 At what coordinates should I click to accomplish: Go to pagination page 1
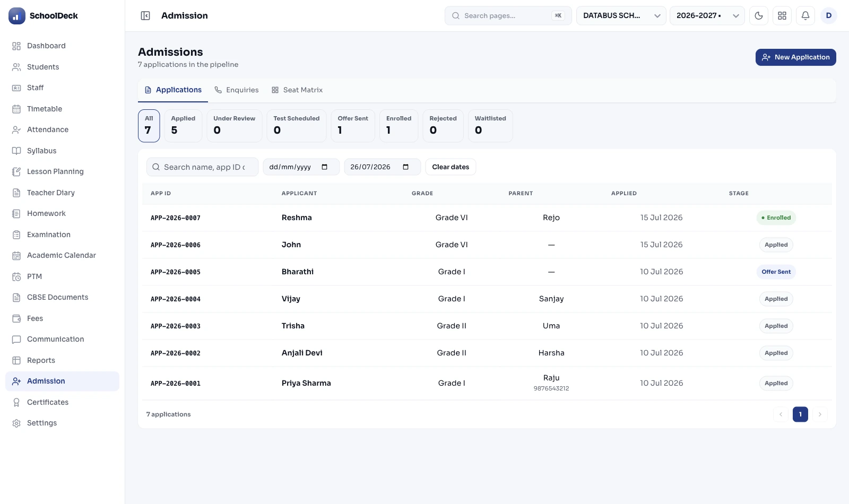pos(800,414)
